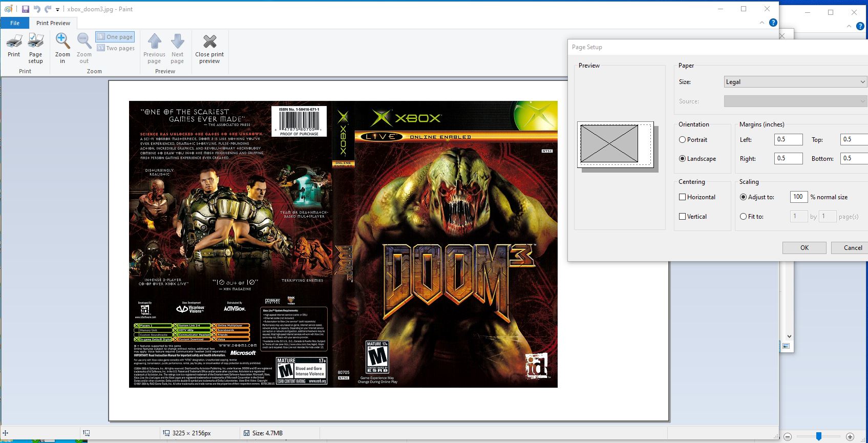
Task: Click the Print icon in the ribbon
Action: 14,46
